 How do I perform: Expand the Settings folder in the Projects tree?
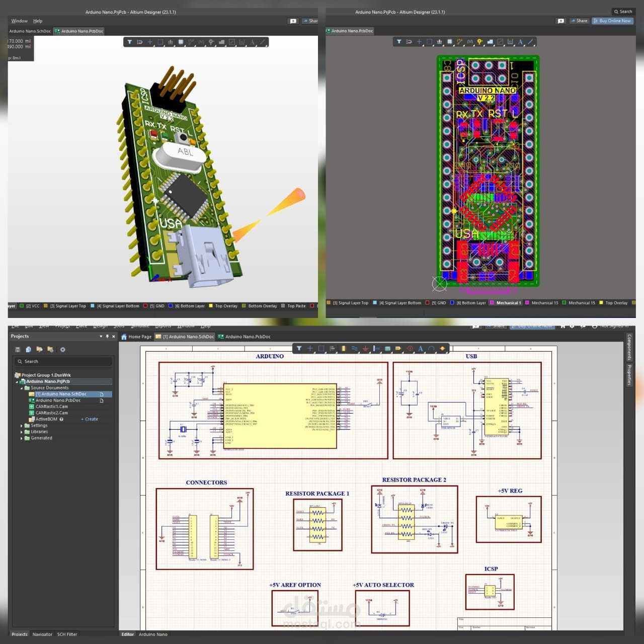click(x=22, y=426)
